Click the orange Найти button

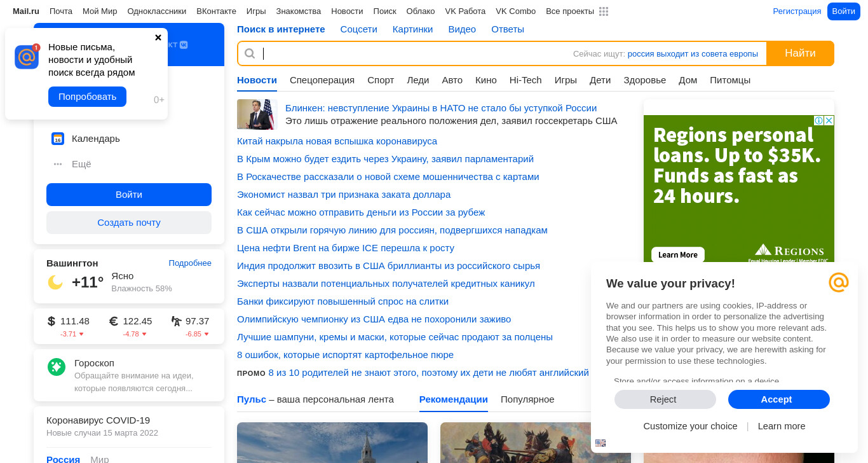pos(800,53)
